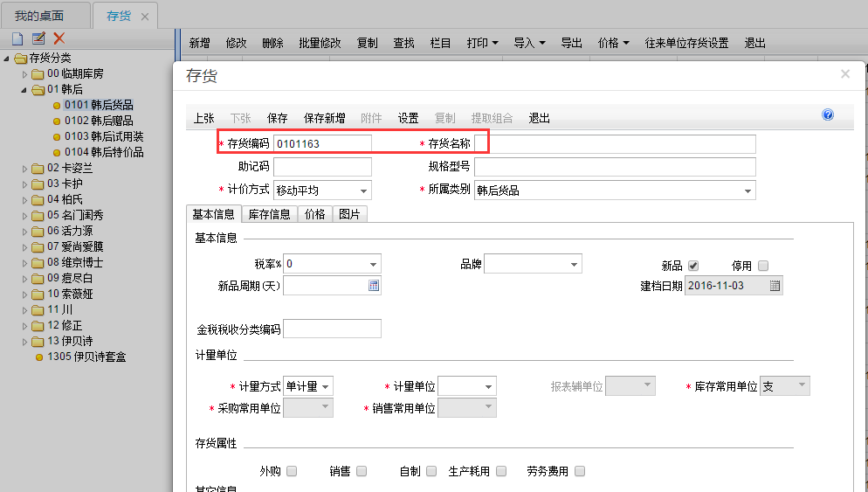Click 批量修改 in main toolbar
The width and height of the screenshot is (868, 492).
(x=320, y=43)
